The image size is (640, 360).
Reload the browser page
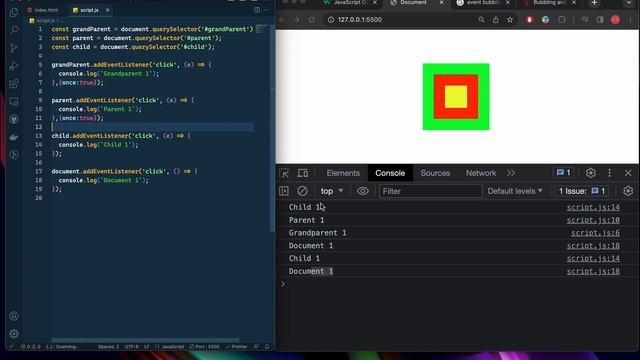[312, 20]
